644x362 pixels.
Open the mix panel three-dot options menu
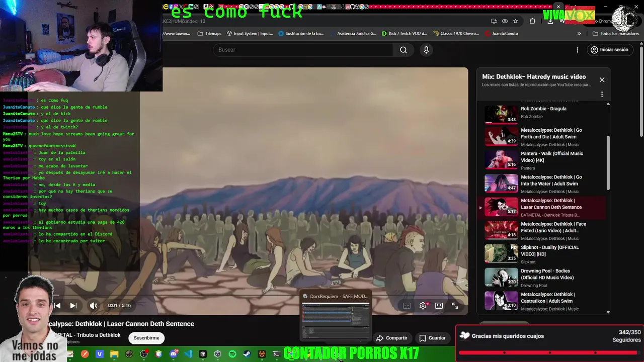coord(602,94)
